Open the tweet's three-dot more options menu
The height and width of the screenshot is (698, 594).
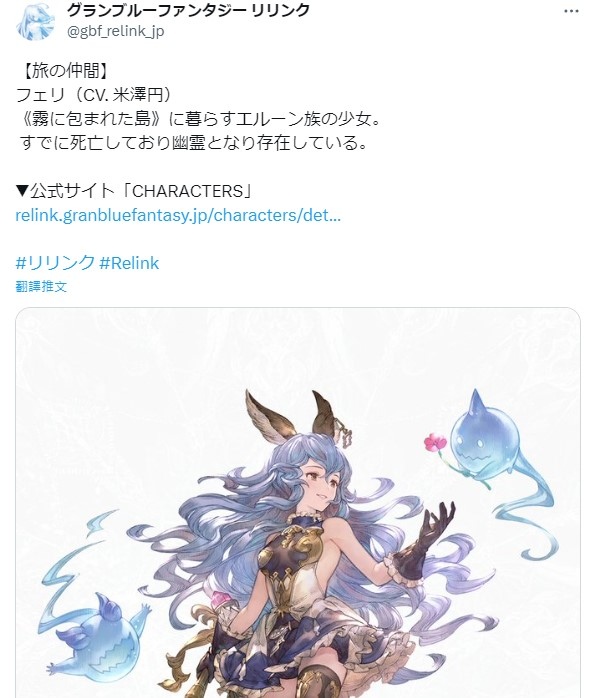[571, 11]
